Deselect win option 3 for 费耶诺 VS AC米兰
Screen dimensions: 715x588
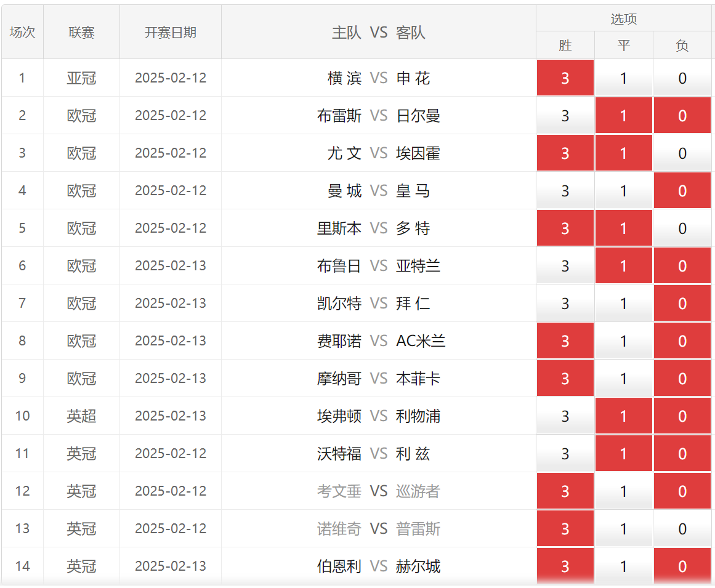565,341
